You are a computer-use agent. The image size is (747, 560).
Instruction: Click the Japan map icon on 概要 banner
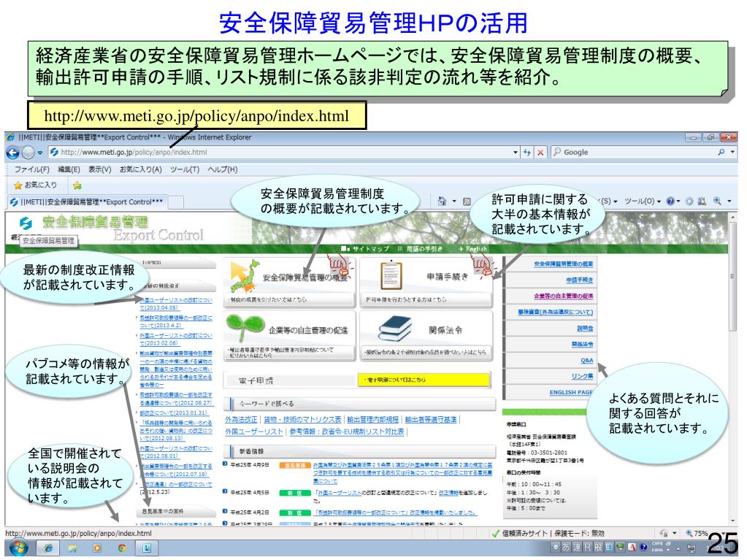coord(245,276)
